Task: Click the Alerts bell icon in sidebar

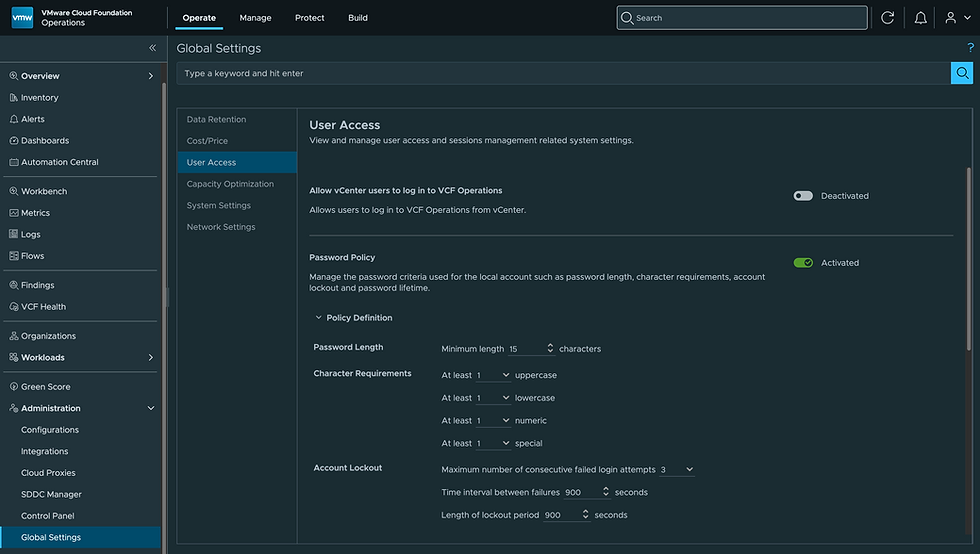Action: [14, 119]
